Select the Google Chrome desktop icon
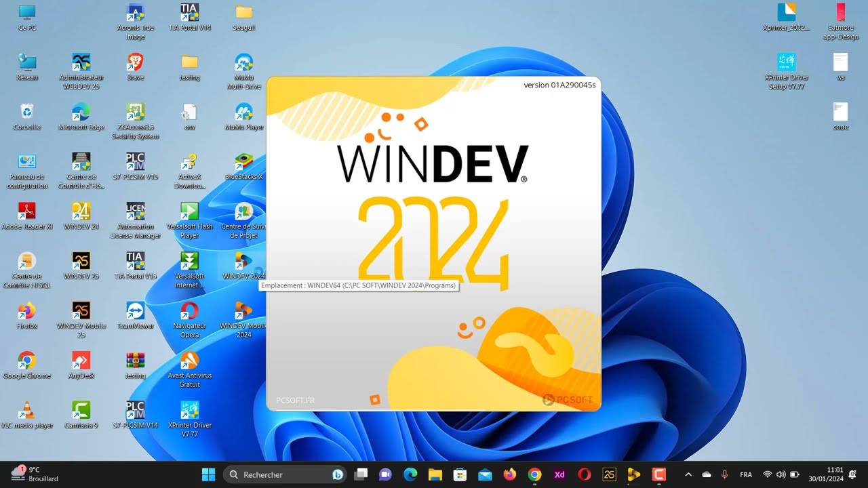Screen dimensions: 868x488 point(27,365)
